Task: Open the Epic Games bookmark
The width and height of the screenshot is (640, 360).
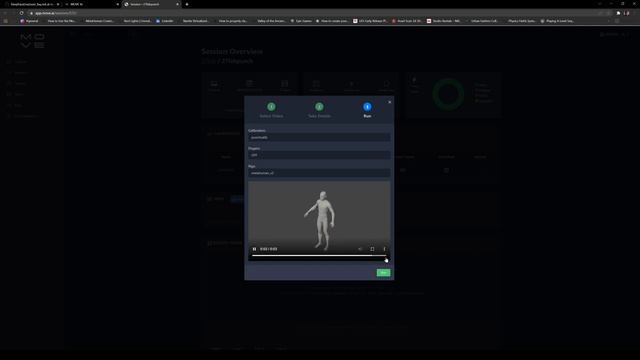Action: click(301, 21)
